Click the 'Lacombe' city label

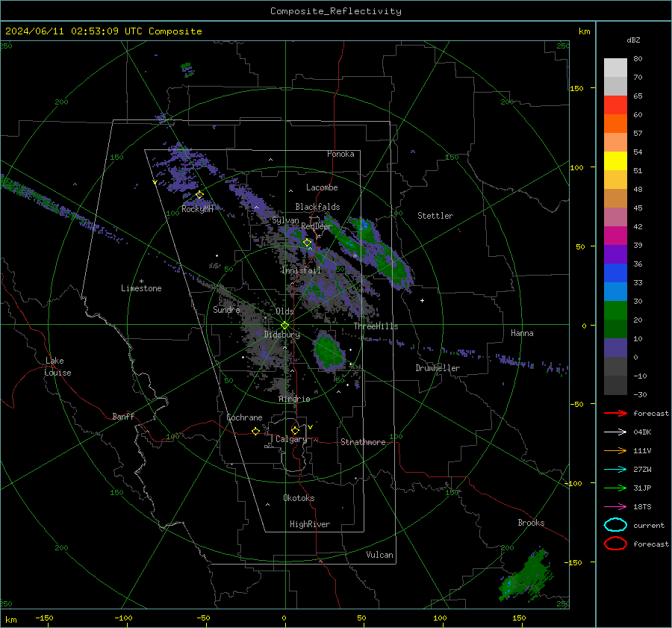(322, 187)
